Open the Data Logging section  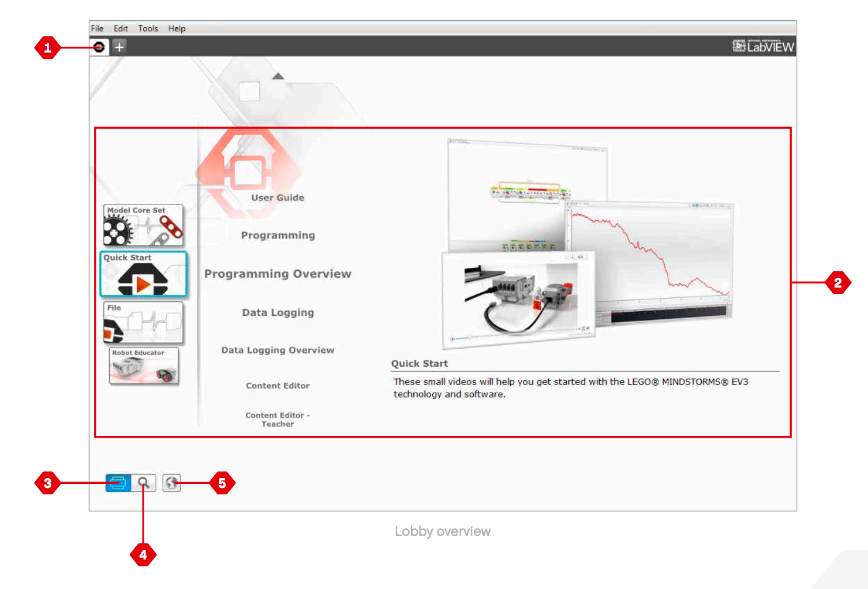pyautogui.click(x=278, y=312)
